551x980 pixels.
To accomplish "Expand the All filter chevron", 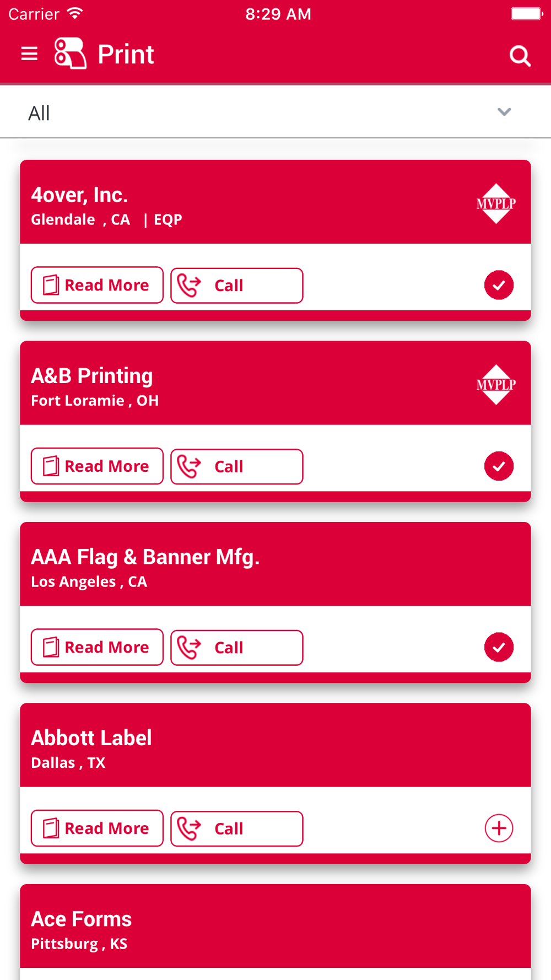I will tap(504, 112).
